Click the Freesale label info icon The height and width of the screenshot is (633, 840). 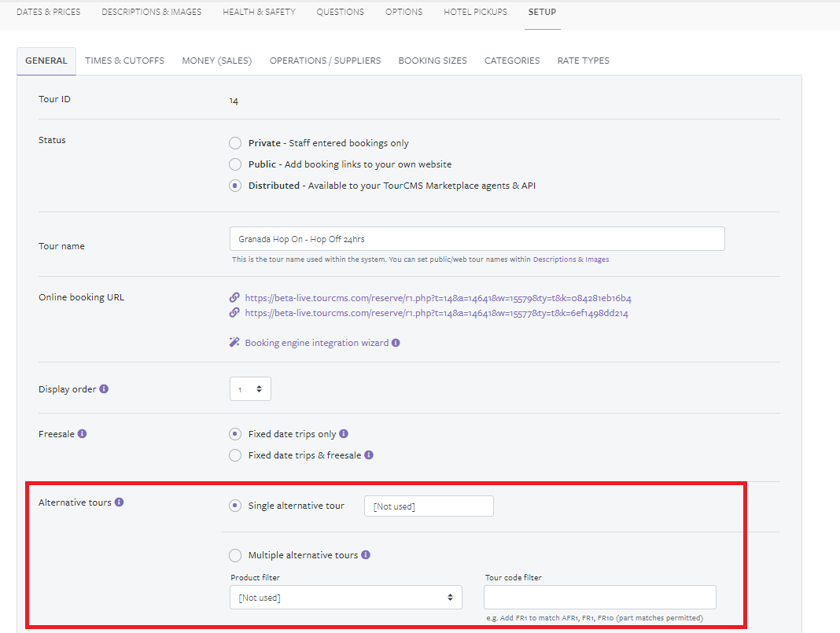click(x=83, y=433)
